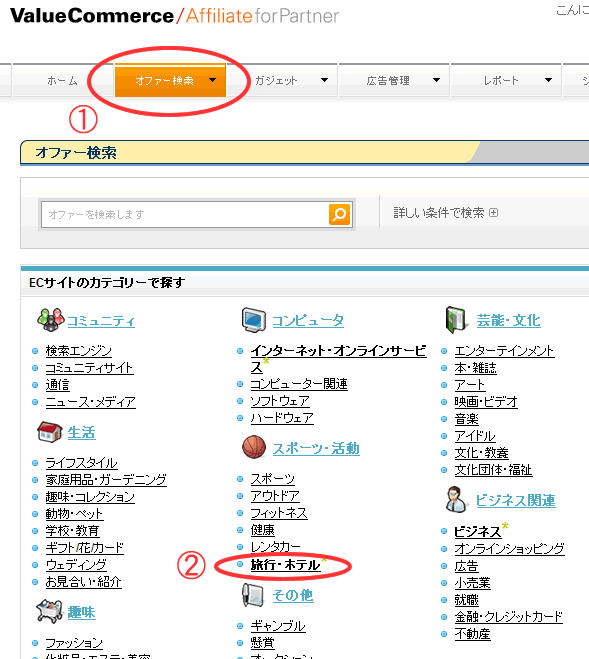Open the ライフスタイル link
Screen dimensions: 589x659
[82, 463]
